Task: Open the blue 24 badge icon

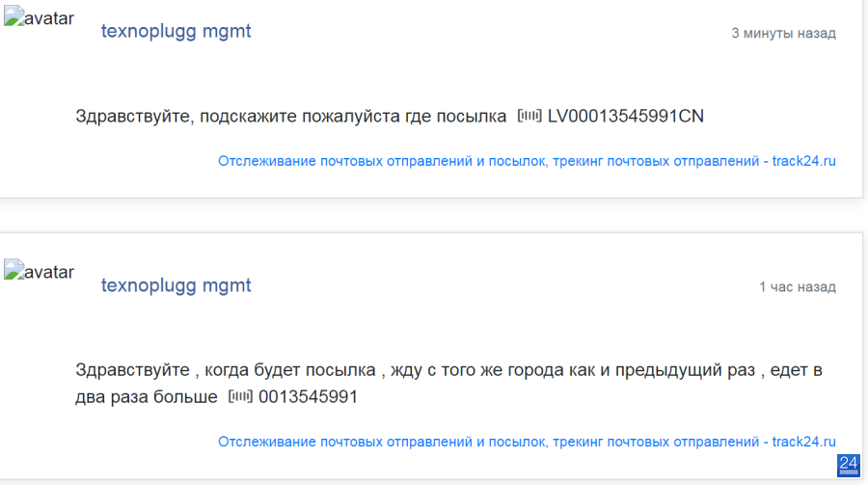Action: pos(848,465)
